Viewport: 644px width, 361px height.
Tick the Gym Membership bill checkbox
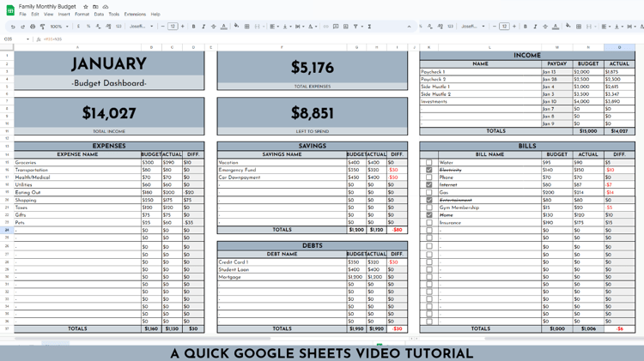[428, 208]
